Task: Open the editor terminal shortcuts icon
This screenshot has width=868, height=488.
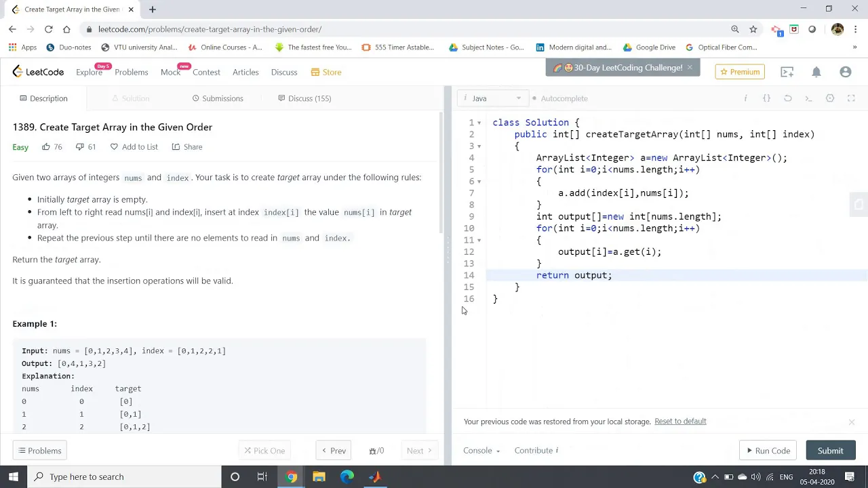Action: point(808,98)
